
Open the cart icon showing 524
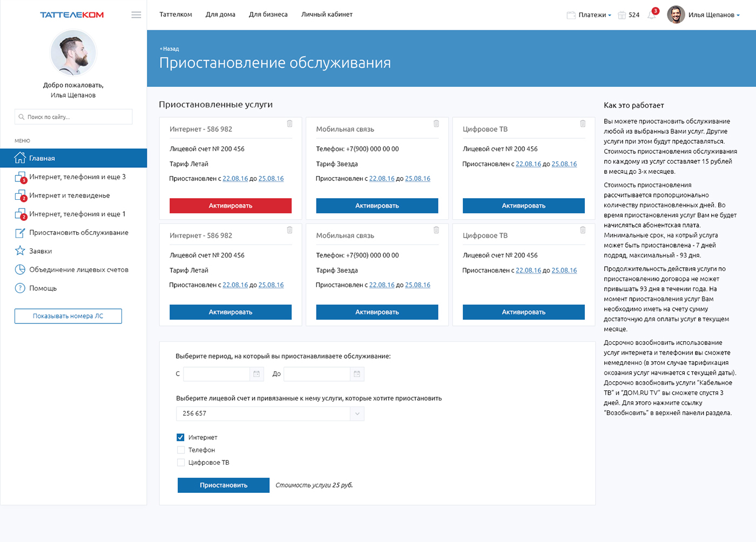tap(622, 15)
